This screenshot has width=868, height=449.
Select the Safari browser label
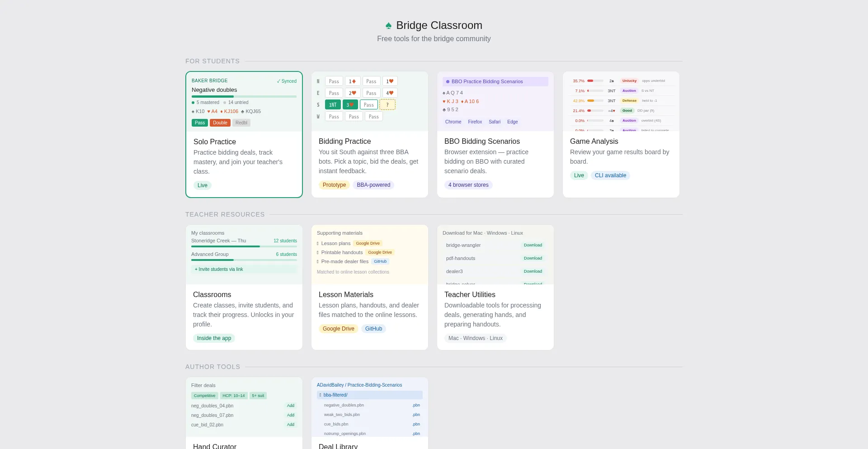click(495, 122)
